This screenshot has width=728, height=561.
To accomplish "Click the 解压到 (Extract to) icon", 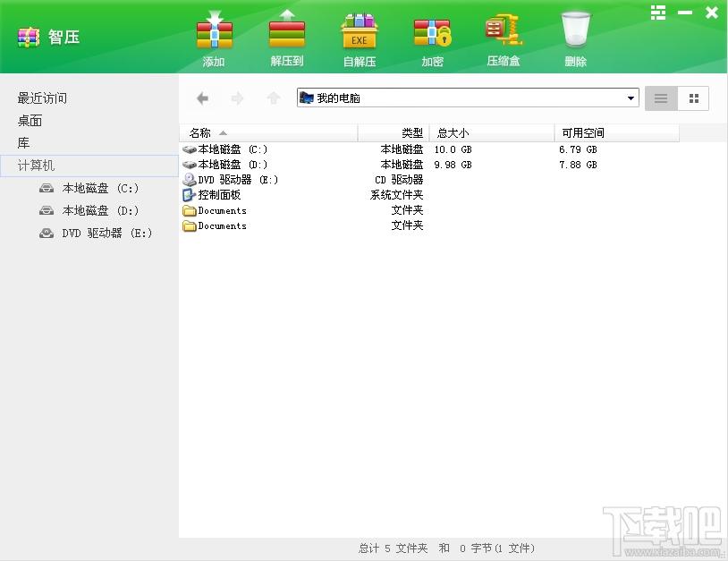I will [287, 31].
